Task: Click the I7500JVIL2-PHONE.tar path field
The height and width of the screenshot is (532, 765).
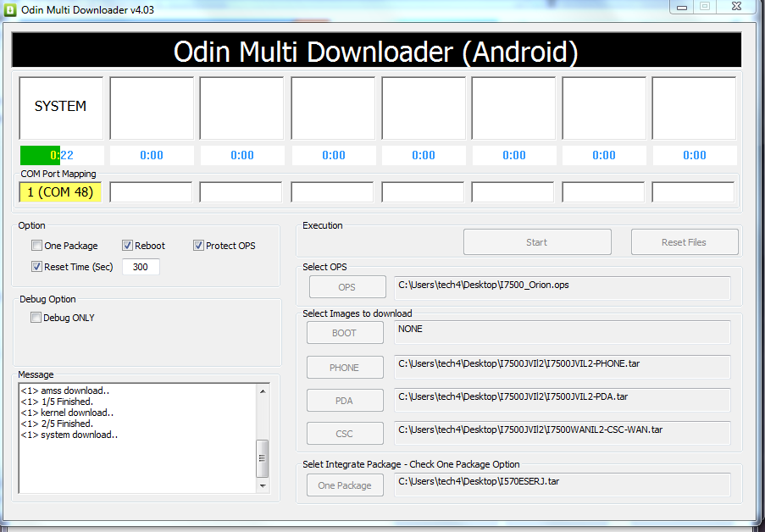Action: [x=562, y=367]
